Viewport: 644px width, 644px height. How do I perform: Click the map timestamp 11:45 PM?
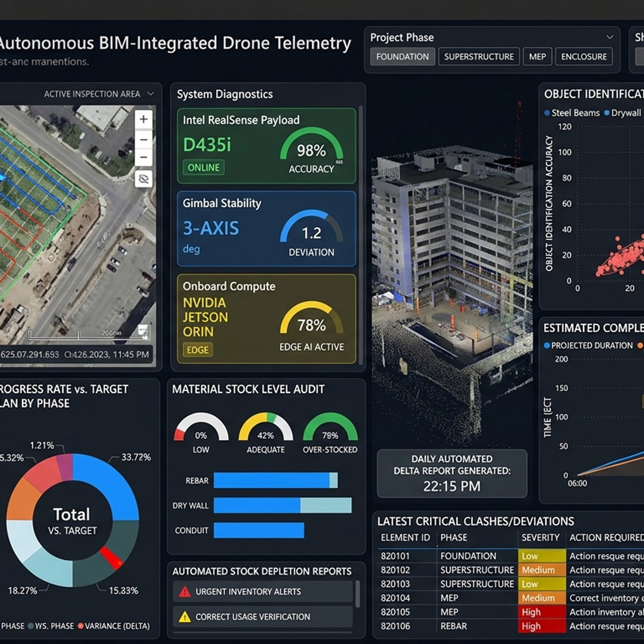131,355
